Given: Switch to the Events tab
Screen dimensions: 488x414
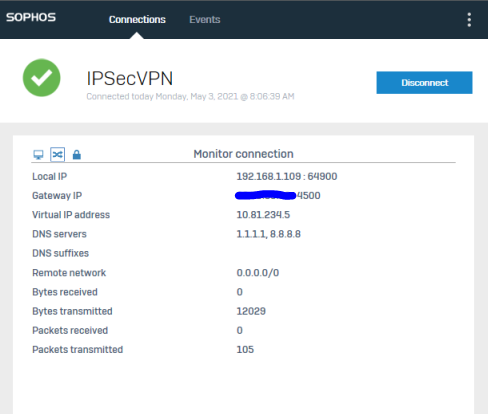Looking at the screenshot, I should (x=205, y=20).
